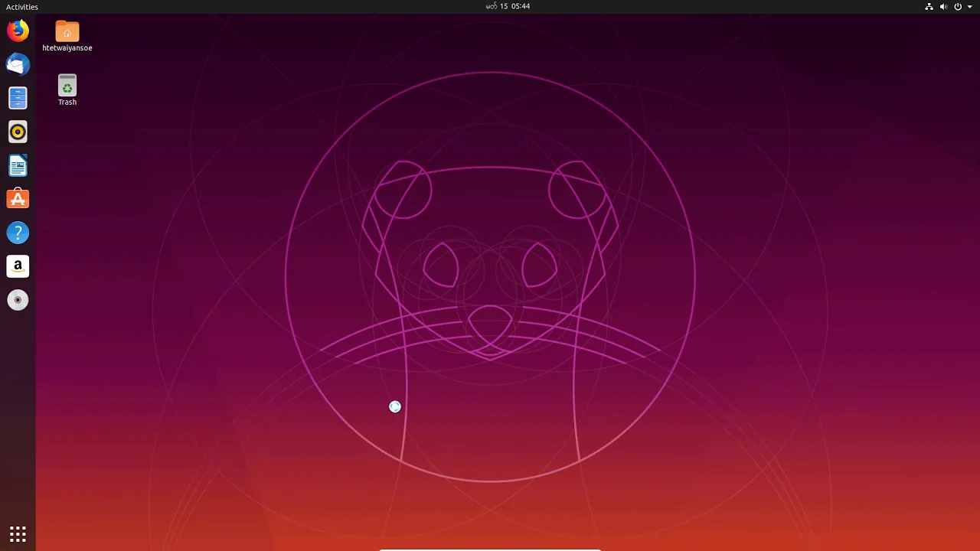980x551 pixels.
Task: Click the volume icon in the top bar
Action: click(x=943, y=6)
